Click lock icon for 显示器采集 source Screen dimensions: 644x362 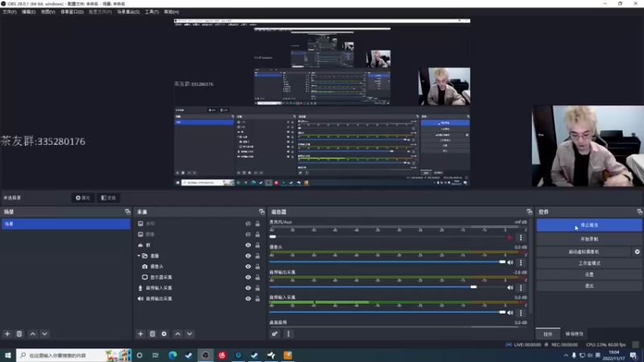(x=258, y=277)
